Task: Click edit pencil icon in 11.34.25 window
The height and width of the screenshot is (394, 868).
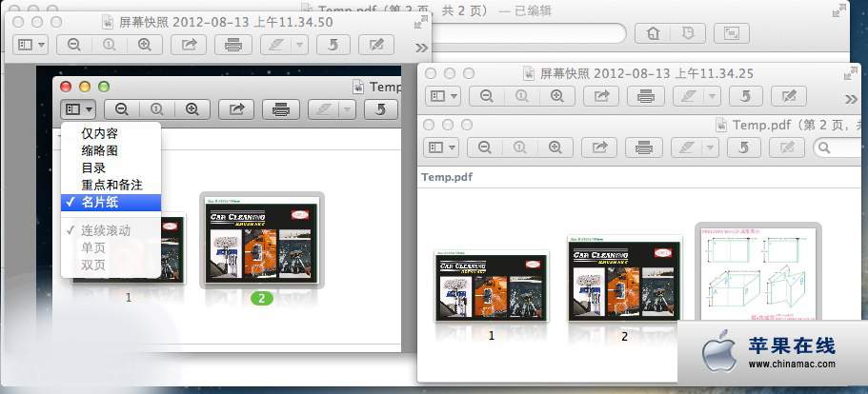Action: tap(789, 97)
